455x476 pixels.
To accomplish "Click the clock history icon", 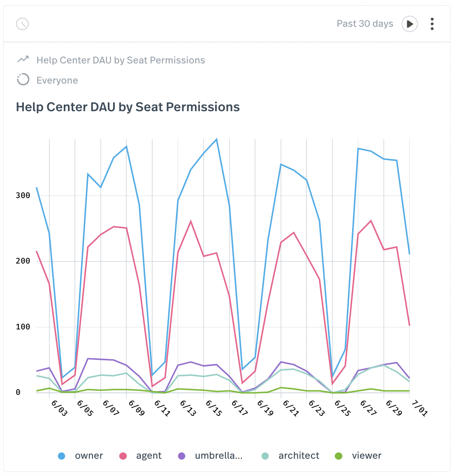I will pos(23,24).
